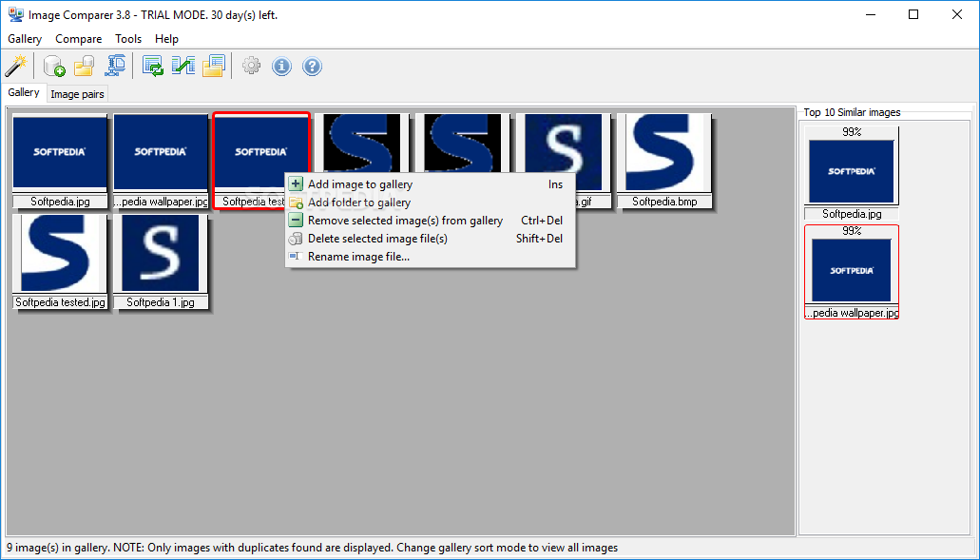
Task: Open the Gallery menu
Action: pos(25,39)
